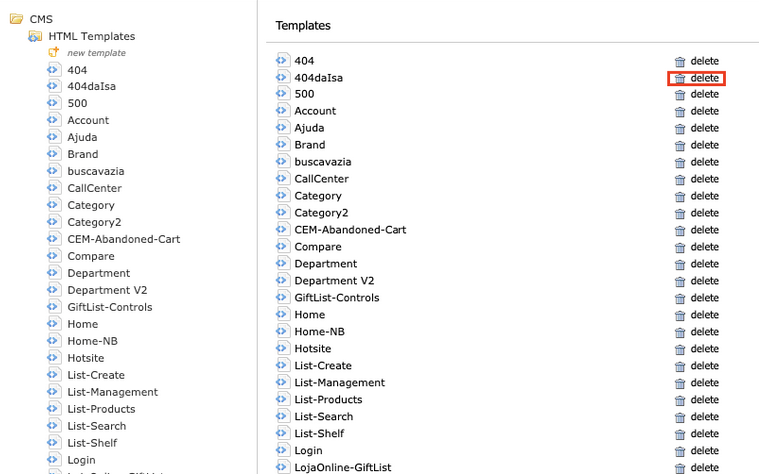
Task: Click the HTML Templates folder icon
Action: tap(35, 36)
